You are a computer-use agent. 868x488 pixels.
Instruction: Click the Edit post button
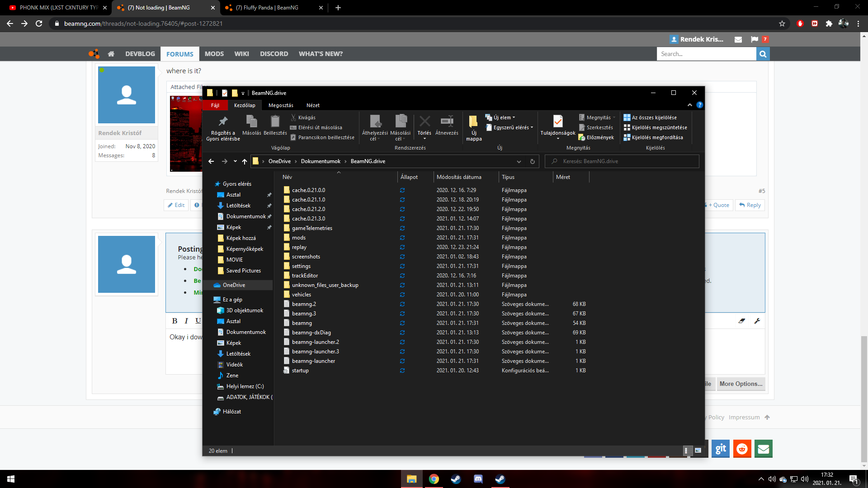176,205
